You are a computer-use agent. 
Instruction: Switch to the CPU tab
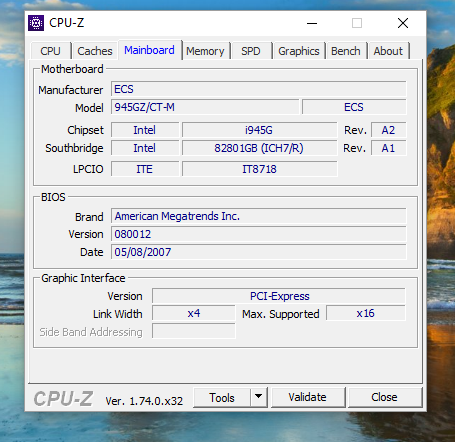click(x=51, y=51)
